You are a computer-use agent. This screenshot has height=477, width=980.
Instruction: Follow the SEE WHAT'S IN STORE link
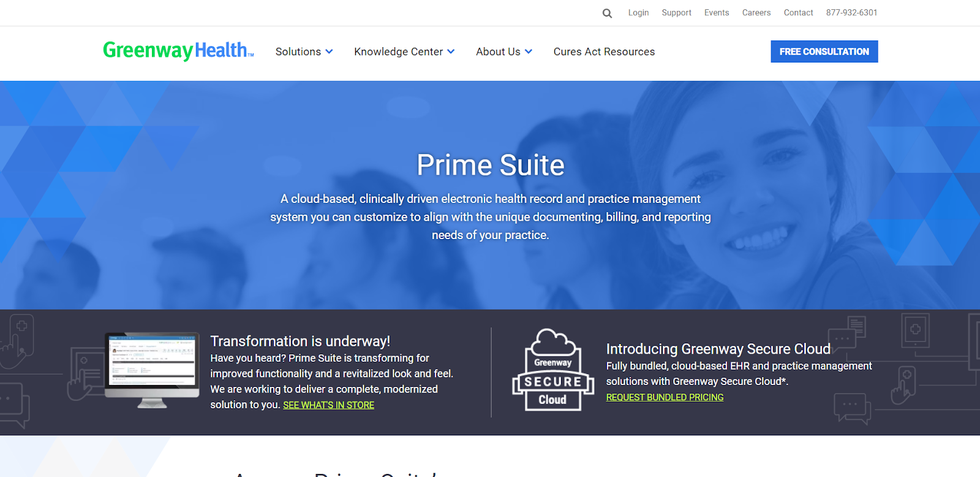point(328,405)
